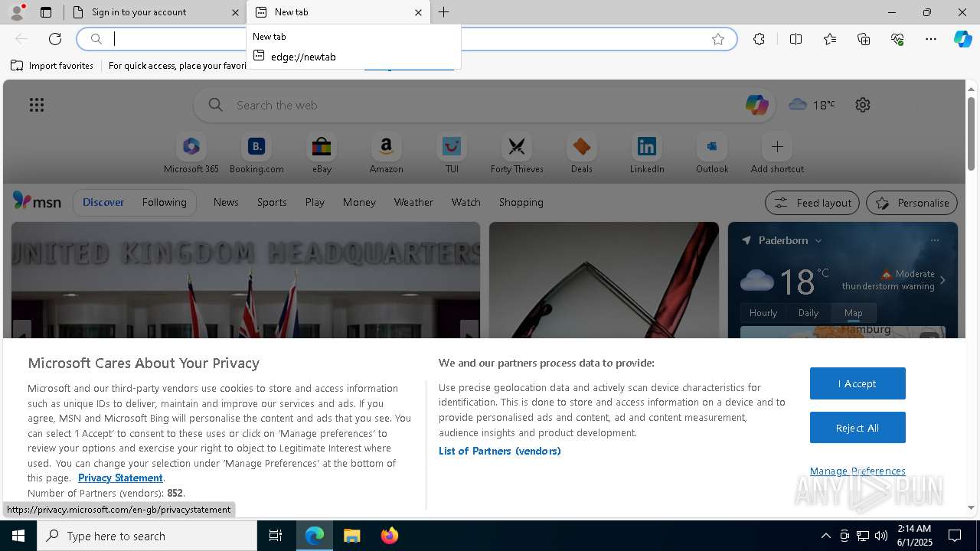The height and width of the screenshot is (551, 980).
Task: Open the 18°C weather indicator
Action: click(812, 105)
